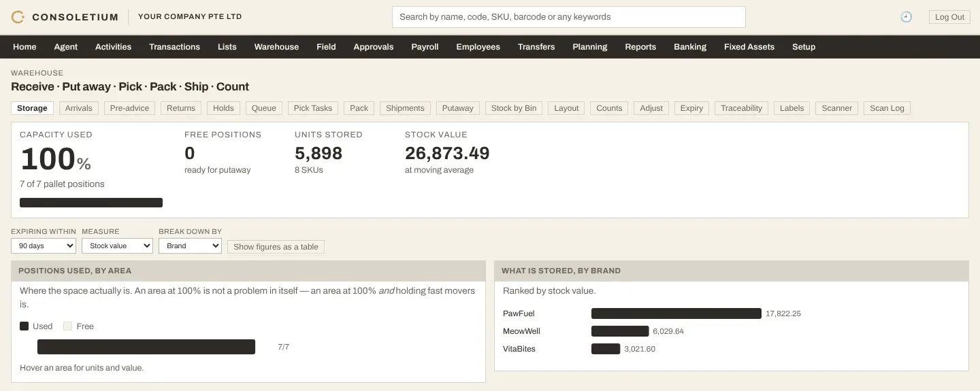
Task: Open the Transactions menu
Action: tap(175, 47)
